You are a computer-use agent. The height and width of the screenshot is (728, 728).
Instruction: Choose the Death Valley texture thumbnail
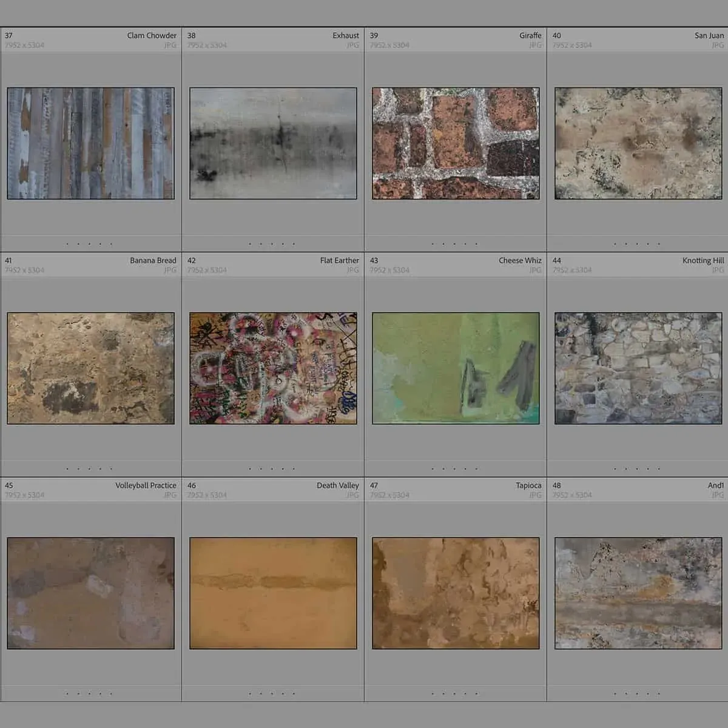(273, 593)
